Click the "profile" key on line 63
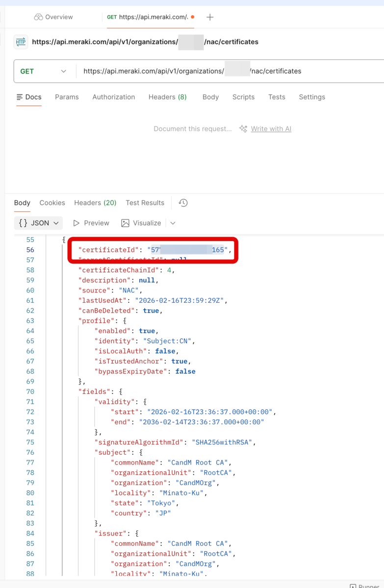 tap(97, 321)
